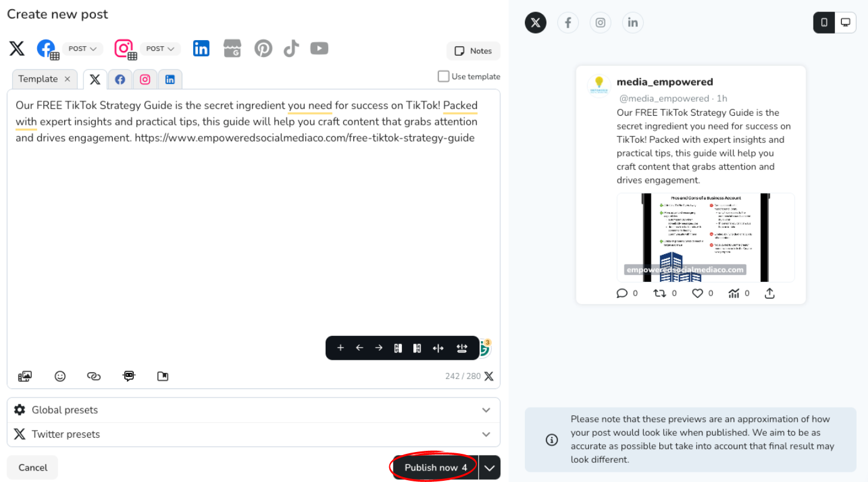868x482 pixels.
Task: Select the Instagram account icon
Action: coord(124,49)
